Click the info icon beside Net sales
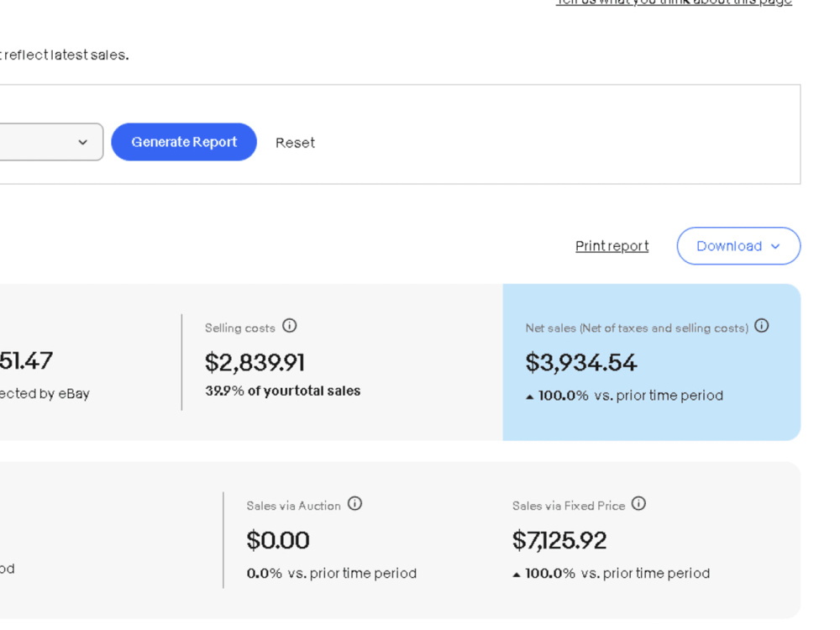This screenshot has width=840, height=630. 761,326
